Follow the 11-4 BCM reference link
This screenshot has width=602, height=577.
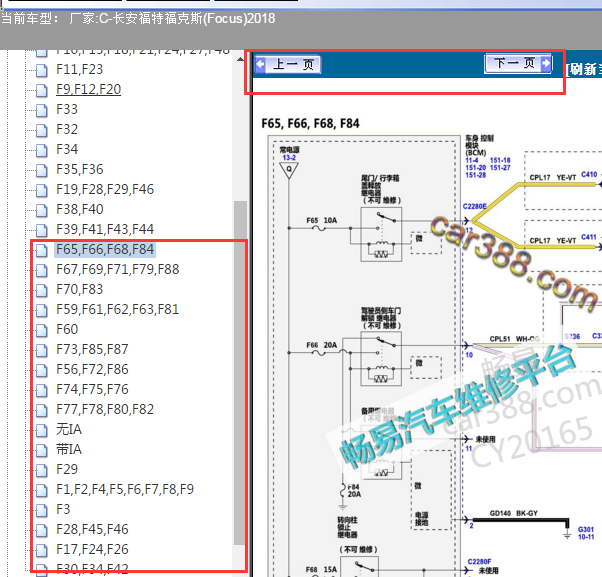pyautogui.click(x=472, y=160)
